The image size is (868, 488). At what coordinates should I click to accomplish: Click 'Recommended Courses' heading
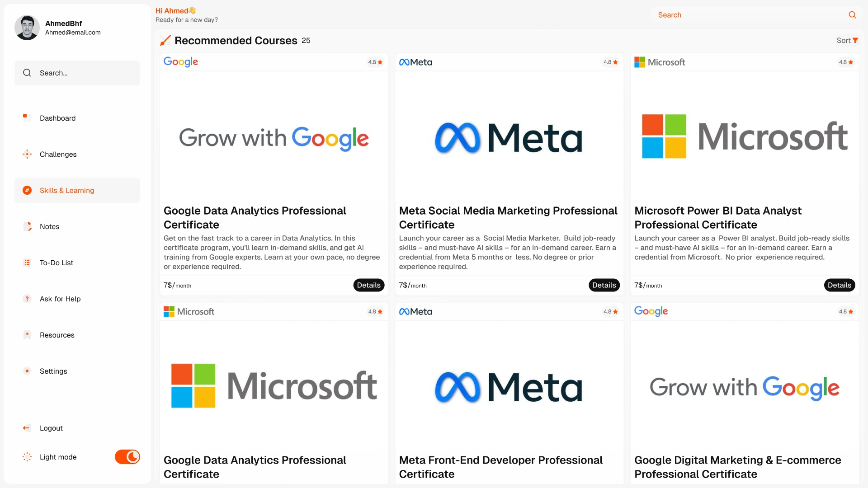tap(236, 41)
